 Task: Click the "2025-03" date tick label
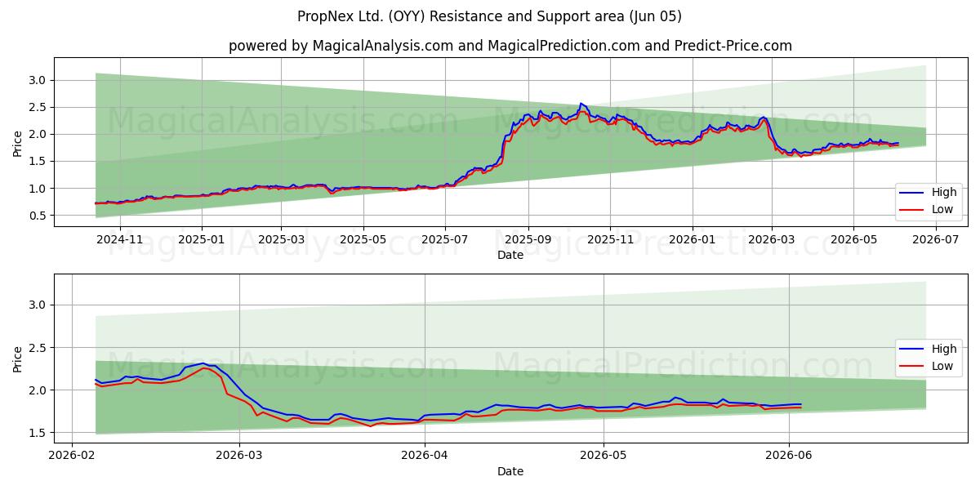[281, 240]
